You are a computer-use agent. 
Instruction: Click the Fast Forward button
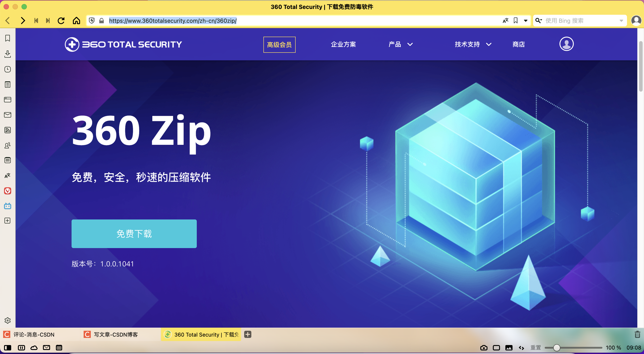point(48,21)
